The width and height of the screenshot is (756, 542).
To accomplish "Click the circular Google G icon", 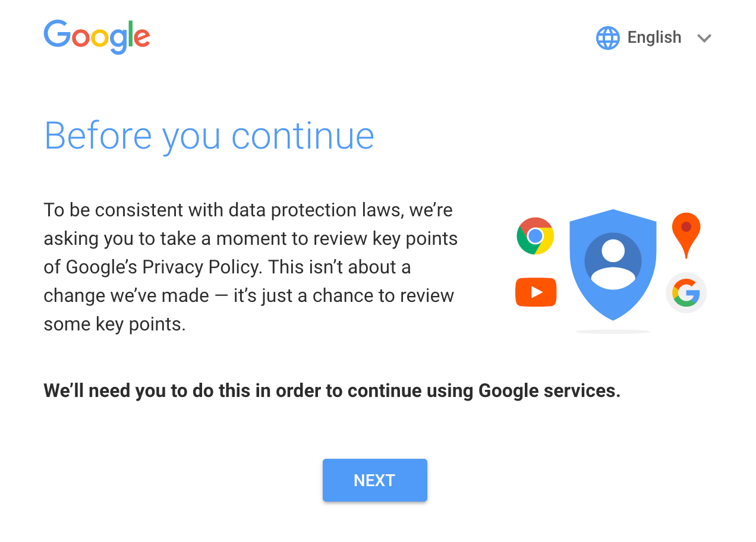I will [x=686, y=292].
